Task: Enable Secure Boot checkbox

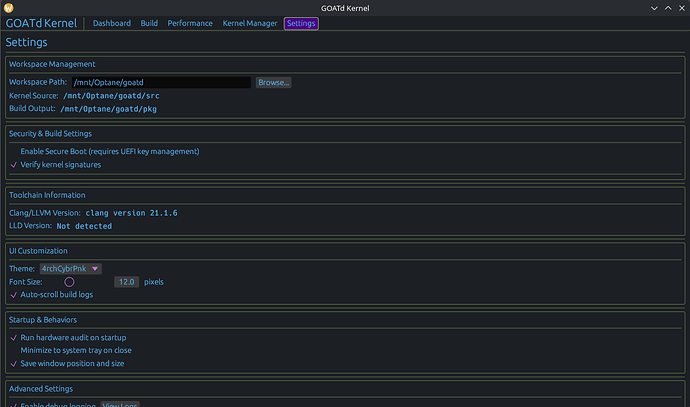Action: click(14, 151)
